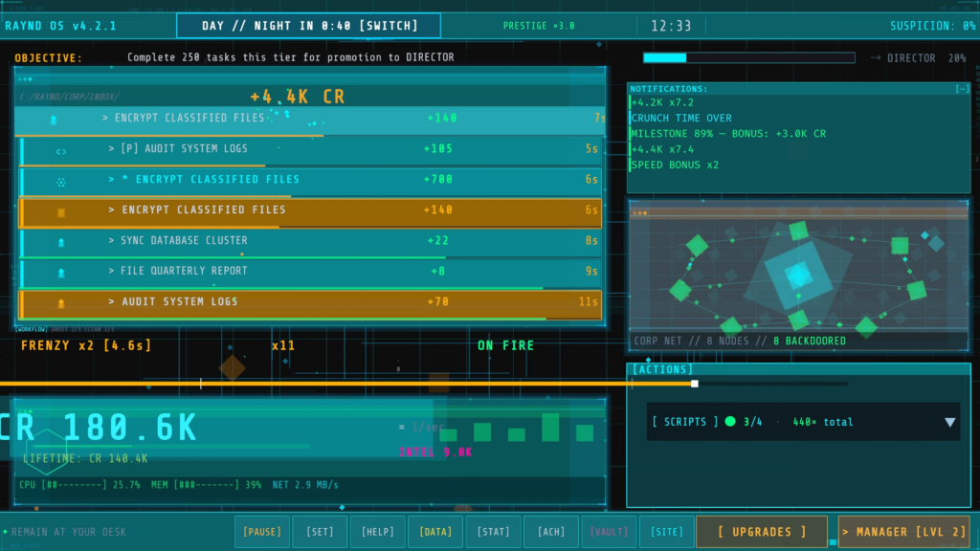The image size is (980, 551).
Task: Toggle the PAUSE button
Action: (x=262, y=532)
